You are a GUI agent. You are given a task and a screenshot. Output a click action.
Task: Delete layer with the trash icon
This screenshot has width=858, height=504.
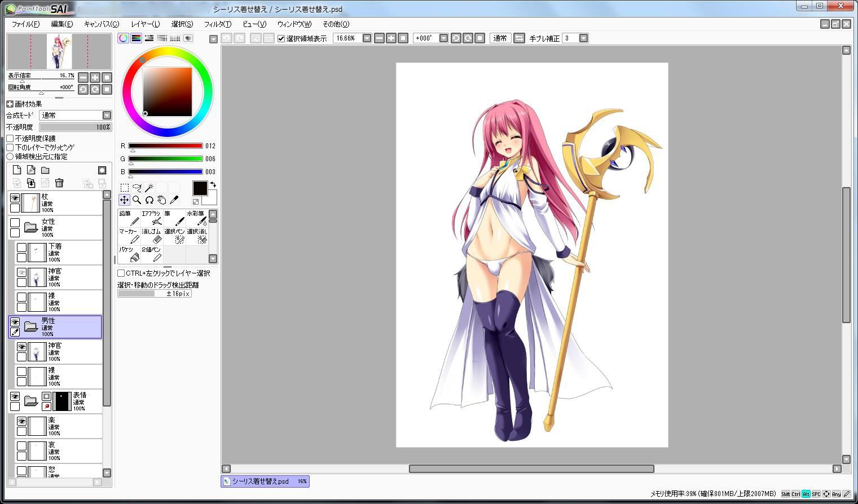point(59,183)
